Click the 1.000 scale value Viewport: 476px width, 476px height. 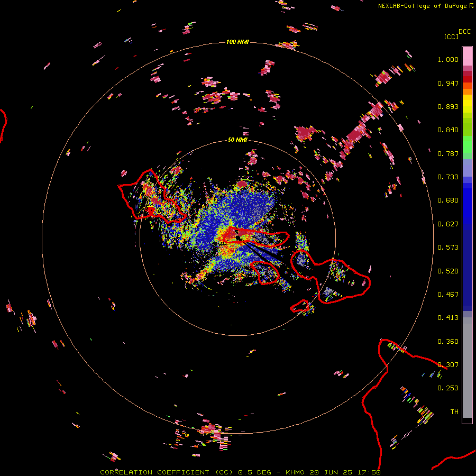(x=448, y=59)
